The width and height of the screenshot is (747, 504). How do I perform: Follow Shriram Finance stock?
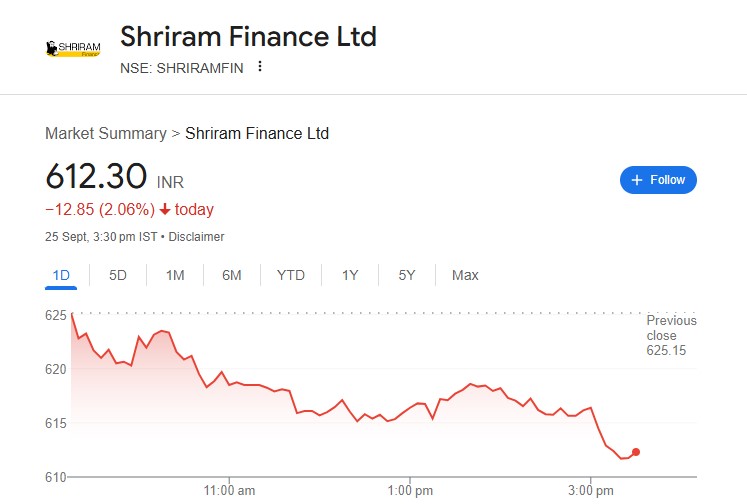[658, 180]
